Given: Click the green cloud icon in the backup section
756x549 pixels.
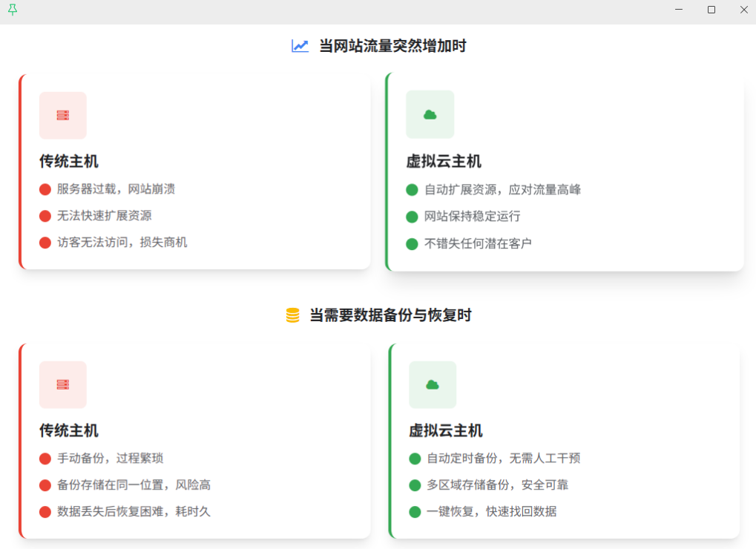Looking at the screenshot, I should (433, 384).
